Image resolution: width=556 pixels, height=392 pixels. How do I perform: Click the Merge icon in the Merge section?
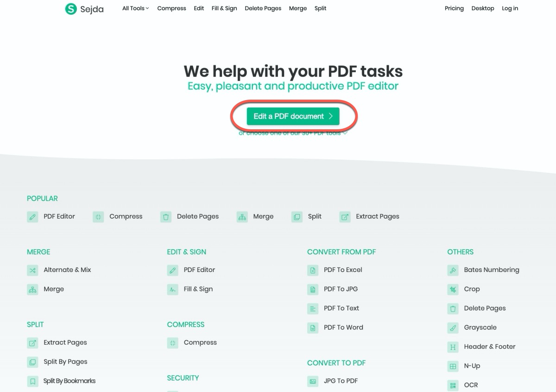(32, 290)
